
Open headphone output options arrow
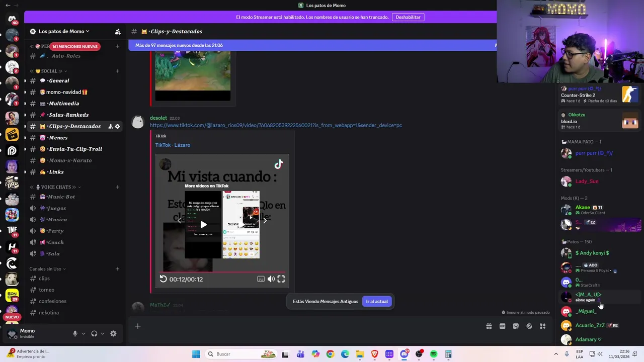103,333
